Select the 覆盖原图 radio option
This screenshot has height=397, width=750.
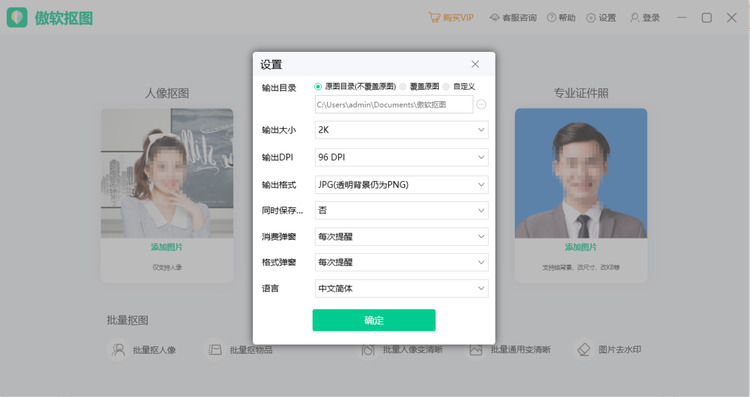point(403,87)
